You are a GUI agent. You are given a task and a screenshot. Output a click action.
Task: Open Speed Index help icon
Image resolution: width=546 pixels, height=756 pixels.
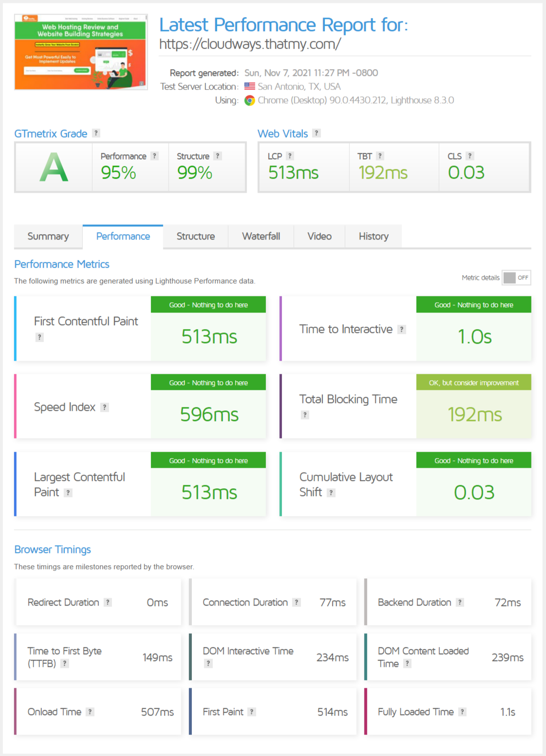(105, 407)
